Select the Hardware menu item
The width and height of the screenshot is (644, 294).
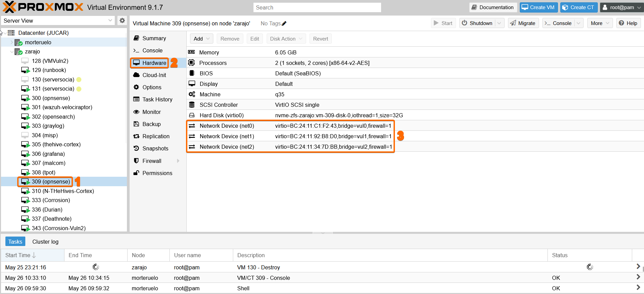[x=158, y=63]
